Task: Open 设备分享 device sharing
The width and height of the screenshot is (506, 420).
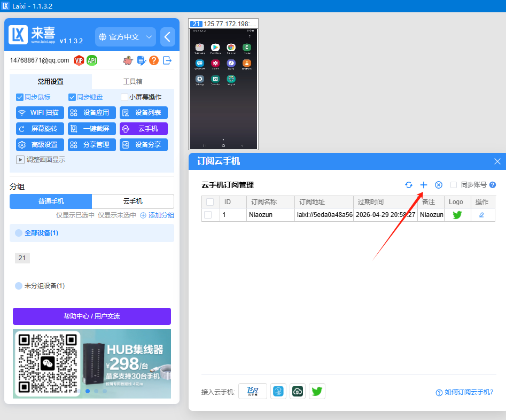Action: tap(144, 145)
